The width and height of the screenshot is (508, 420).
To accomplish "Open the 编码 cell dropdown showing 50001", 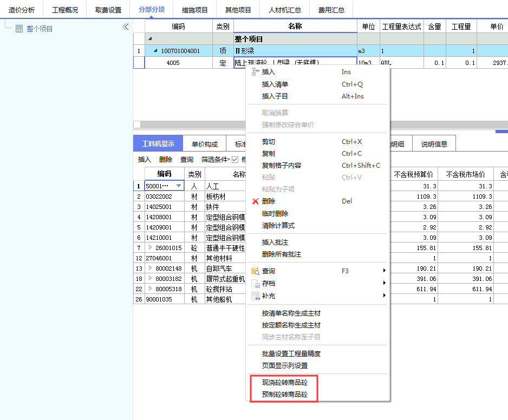I will point(179,185).
